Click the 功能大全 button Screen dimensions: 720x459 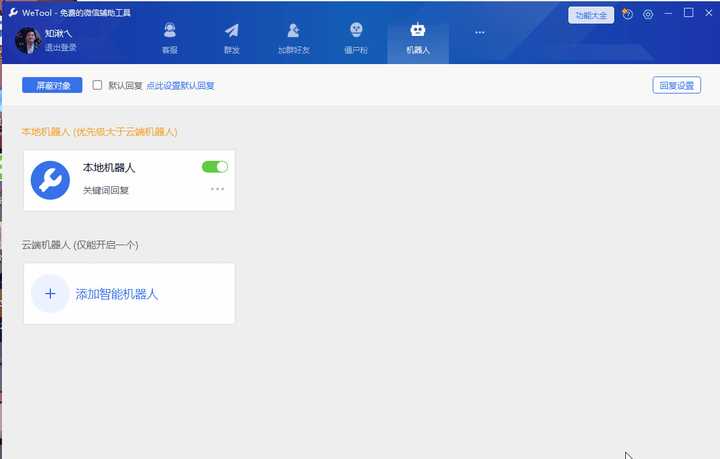(591, 15)
